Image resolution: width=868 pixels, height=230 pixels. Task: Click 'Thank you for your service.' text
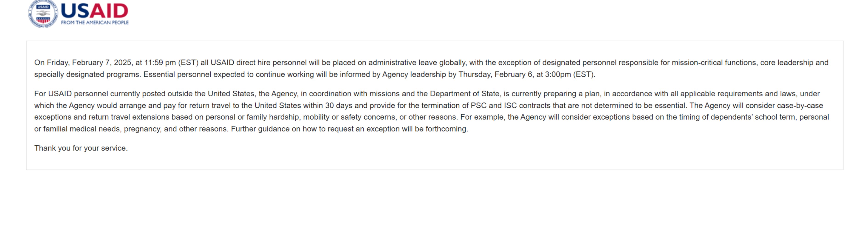[81, 148]
